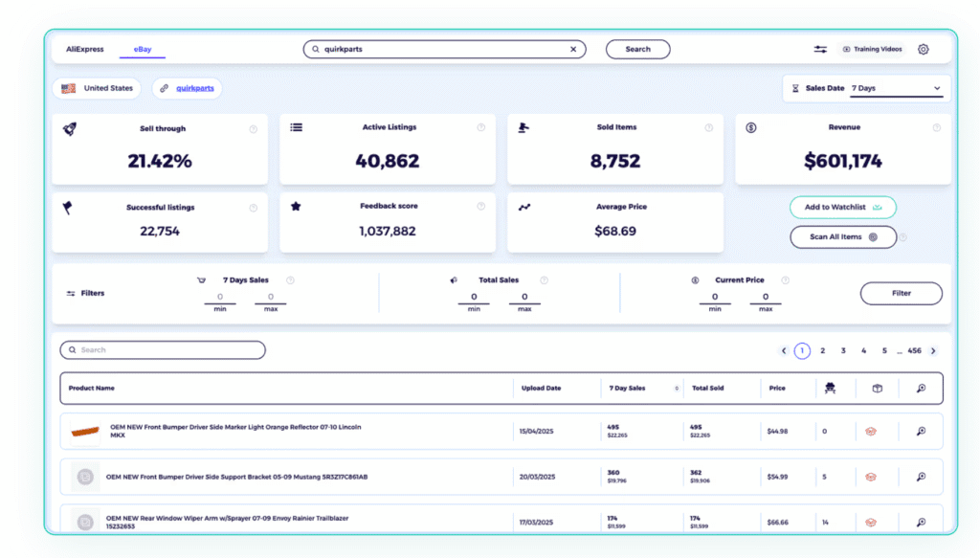The height and width of the screenshot is (558, 980).
Task: Open the Training Videos panel
Action: tap(871, 49)
